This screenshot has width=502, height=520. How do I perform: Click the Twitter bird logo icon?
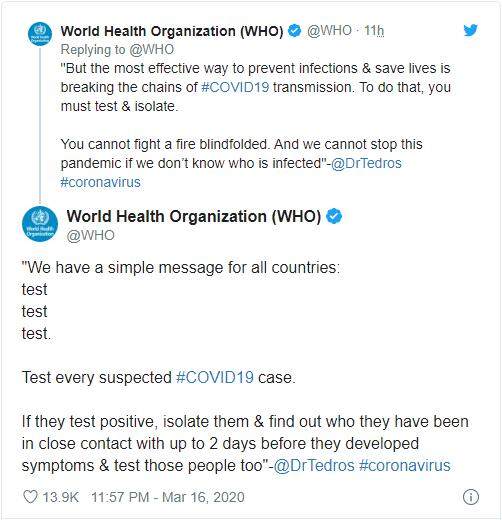[470, 30]
